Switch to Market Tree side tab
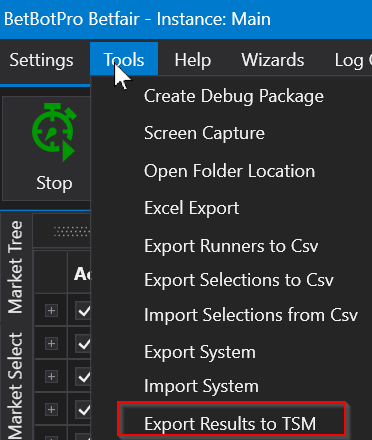Viewport: 372px width, 440px height. (x=15, y=267)
